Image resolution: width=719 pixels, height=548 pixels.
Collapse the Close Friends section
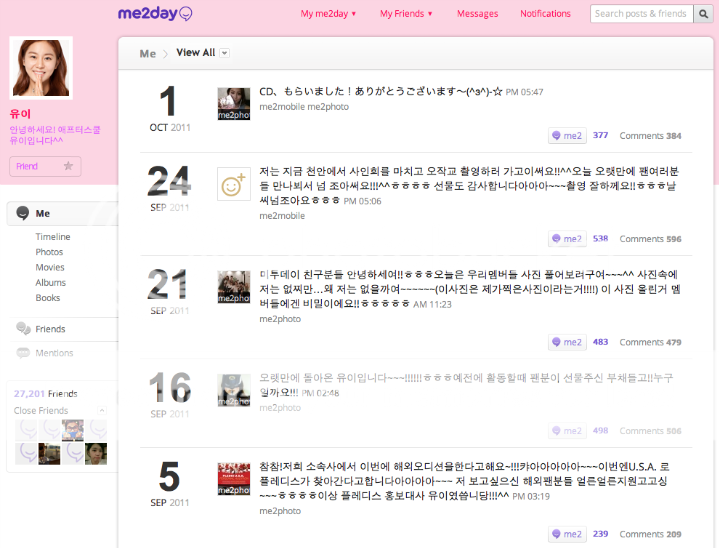[x=102, y=410]
